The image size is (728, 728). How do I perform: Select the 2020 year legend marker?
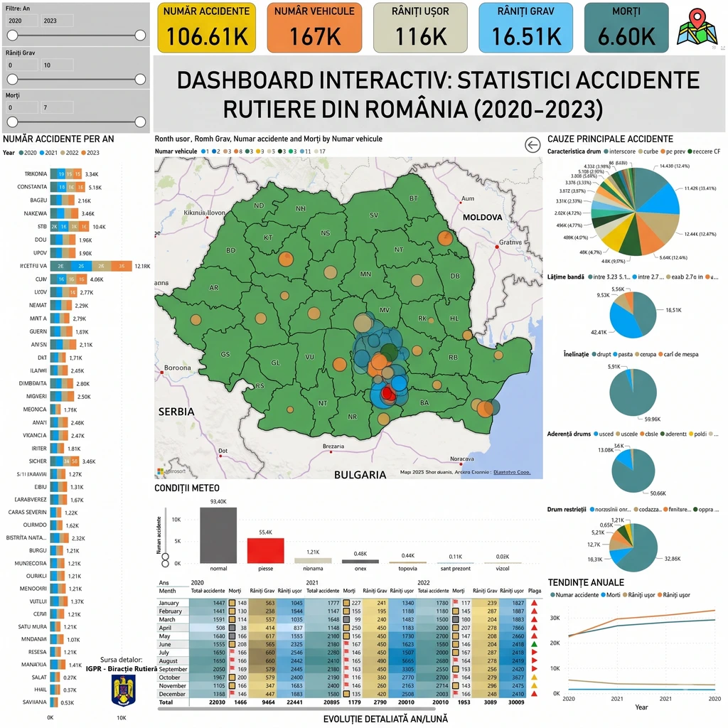21,153
